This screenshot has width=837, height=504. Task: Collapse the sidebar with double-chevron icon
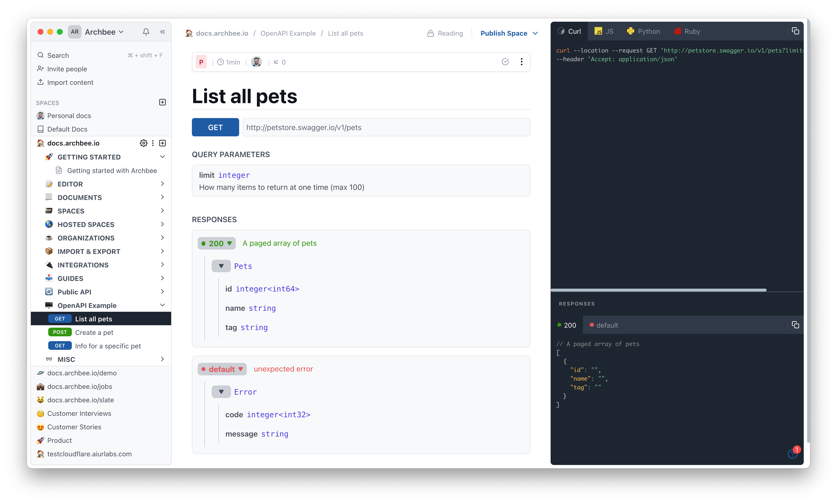coord(162,32)
